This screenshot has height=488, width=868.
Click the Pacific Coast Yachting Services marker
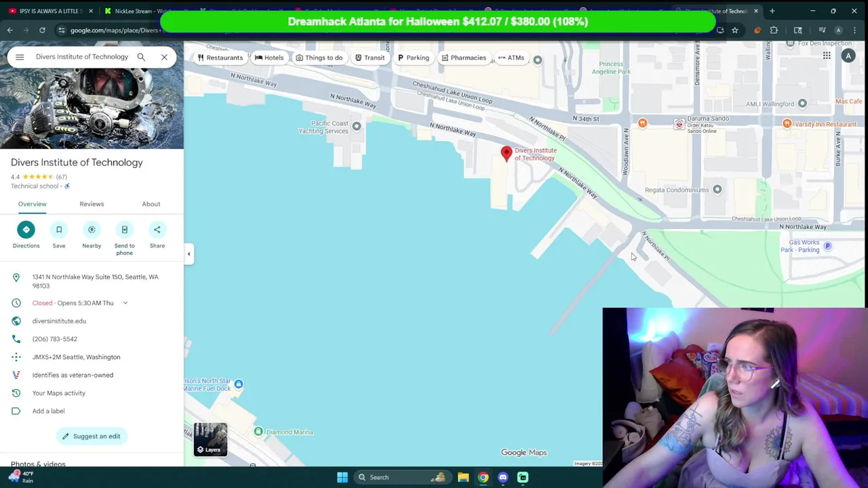[357, 127]
